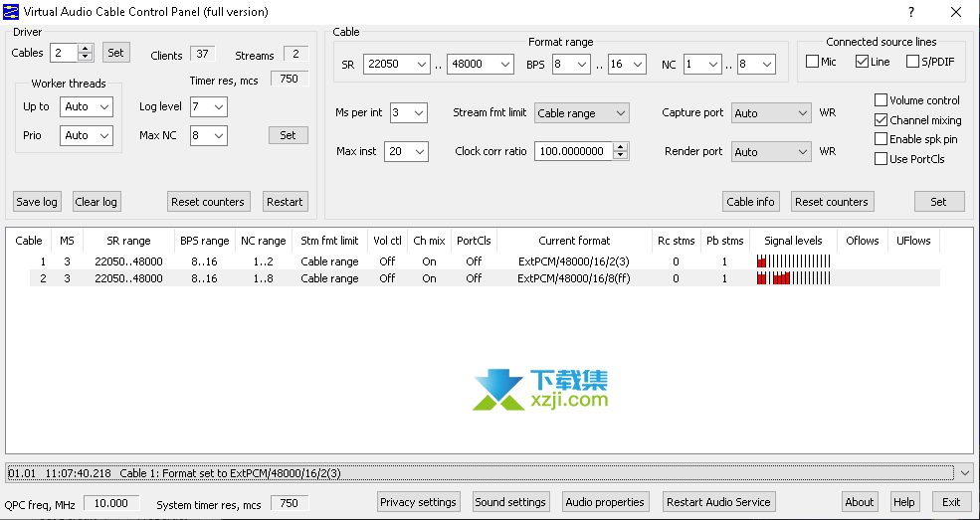Open the Max inst dropdown
Image resolution: width=980 pixels, height=520 pixels.
[x=407, y=152]
